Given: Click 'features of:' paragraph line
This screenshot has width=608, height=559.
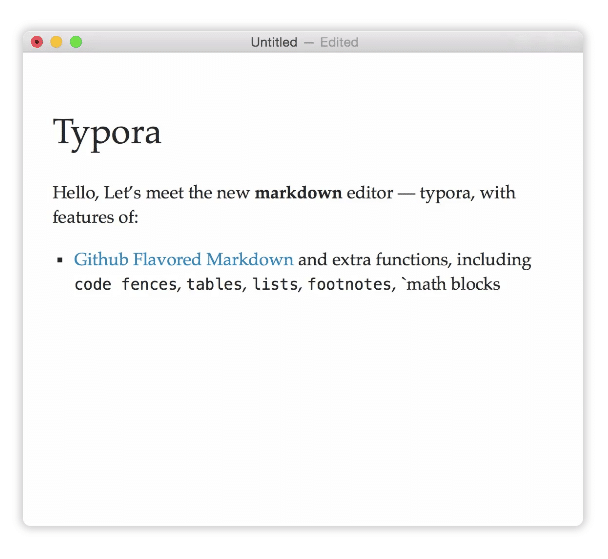Looking at the screenshot, I should (x=95, y=217).
